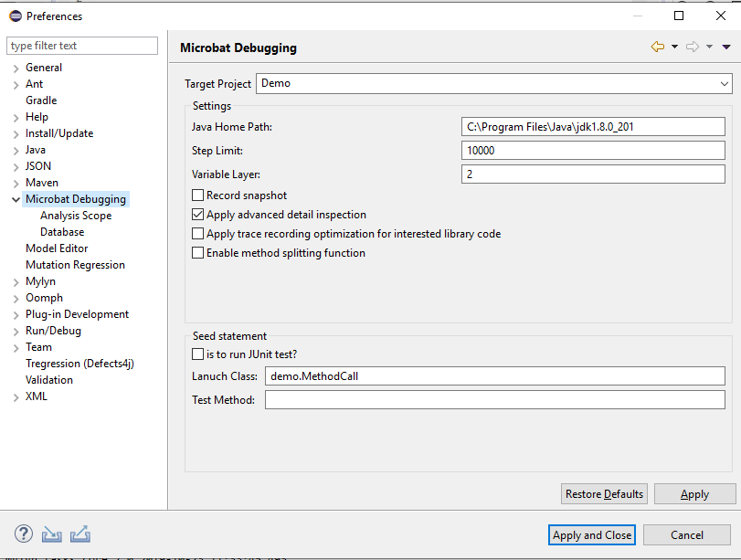Enable method splitting function checkbox
The height and width of the screenshot is (560, 741).
pyautogui.click(x=197, y=253)
